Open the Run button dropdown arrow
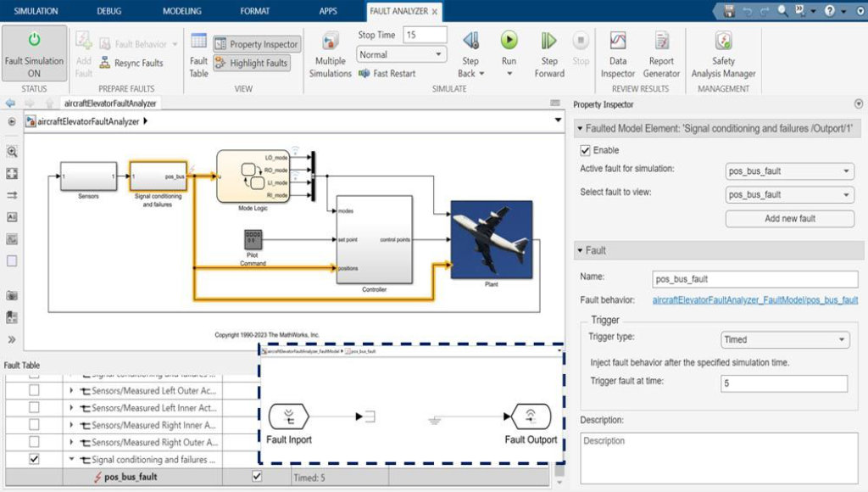Viewport: 868px width, 492px height. tap(509, 73)
